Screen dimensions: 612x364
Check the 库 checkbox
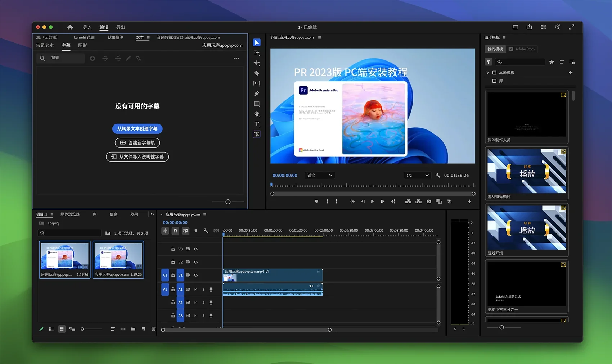[494, 81]
